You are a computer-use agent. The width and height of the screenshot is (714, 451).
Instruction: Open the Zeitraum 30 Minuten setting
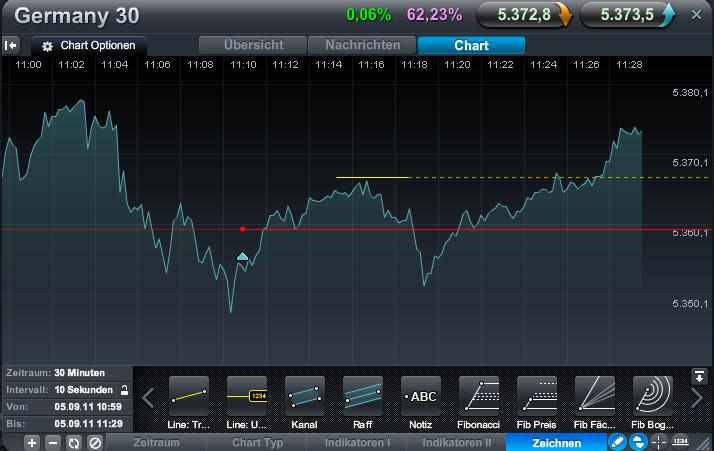pos(68,373)
